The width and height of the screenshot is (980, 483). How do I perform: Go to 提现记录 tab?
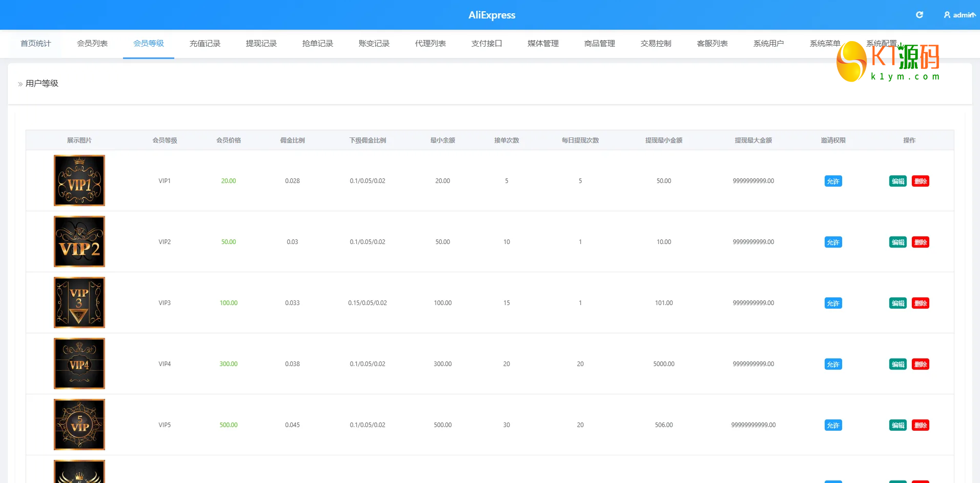261,44
